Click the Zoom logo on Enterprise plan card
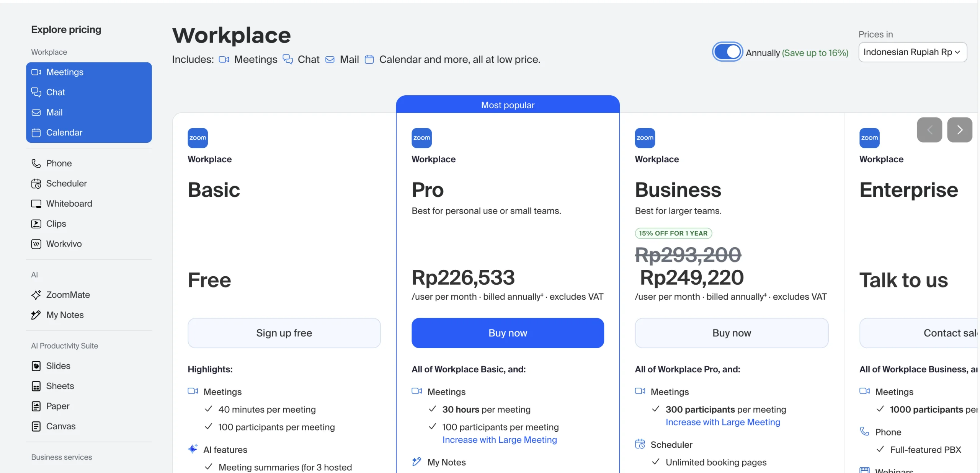The height and width of the screenshot is (473, 980). (869, 138)
